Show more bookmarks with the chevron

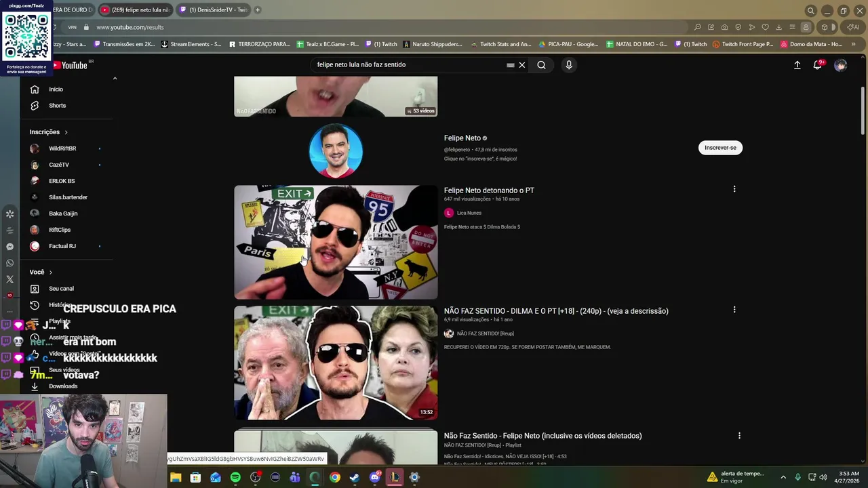(853, 44)
